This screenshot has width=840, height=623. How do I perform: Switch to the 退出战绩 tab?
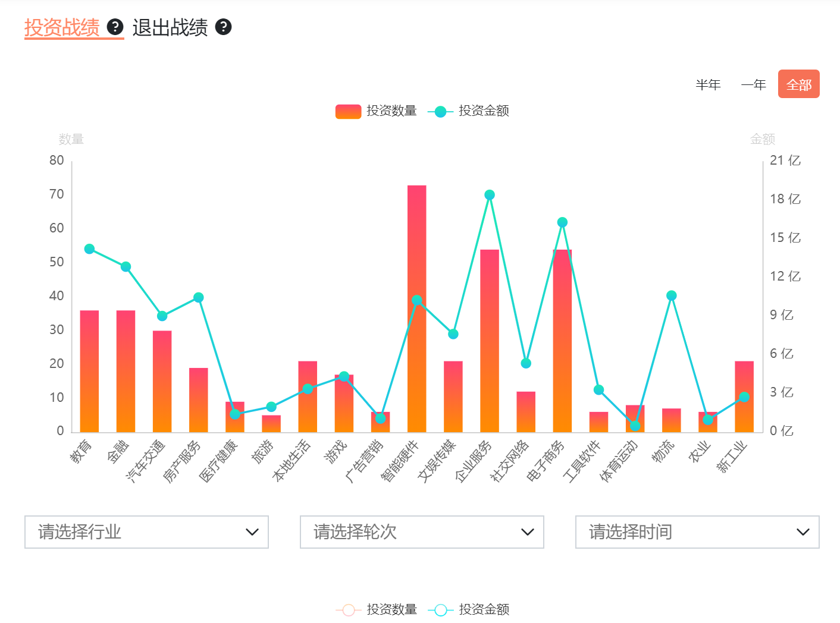point(170,27)
